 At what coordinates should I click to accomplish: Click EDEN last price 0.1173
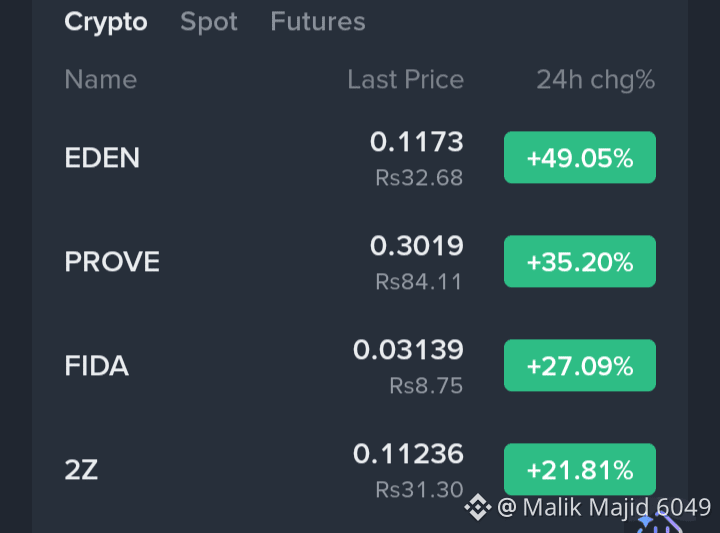[416, 141]
